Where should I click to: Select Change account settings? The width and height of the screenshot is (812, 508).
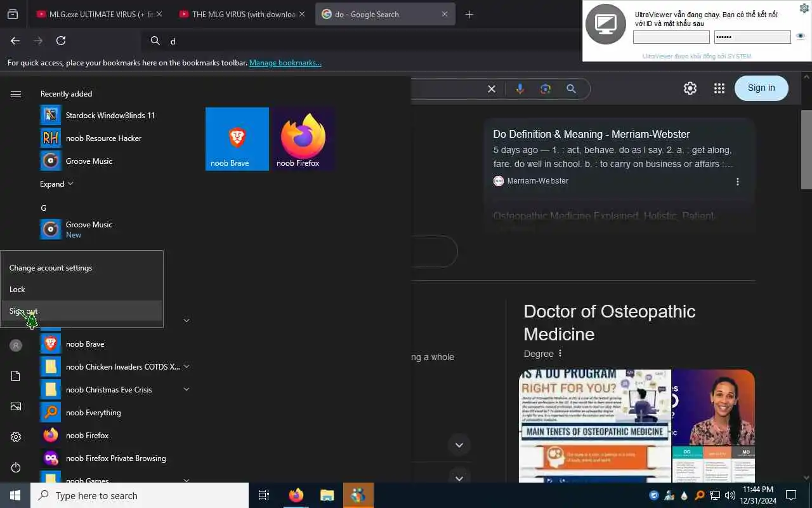(82, 268)
